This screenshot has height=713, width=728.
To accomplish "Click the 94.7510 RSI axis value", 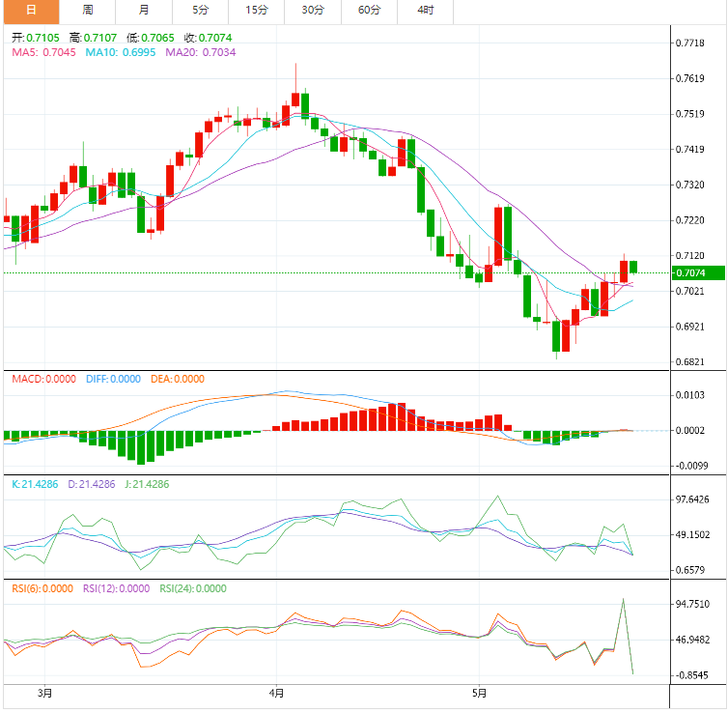I will coord(692,604).
